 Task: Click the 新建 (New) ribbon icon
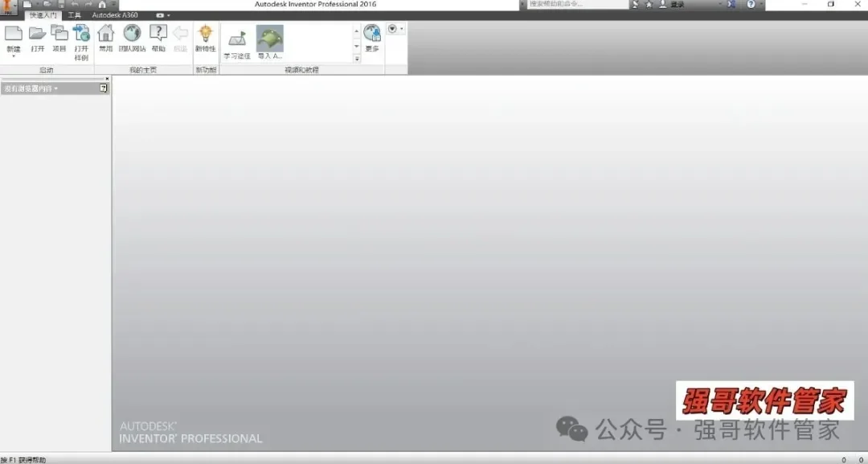[x=14, y=33]
